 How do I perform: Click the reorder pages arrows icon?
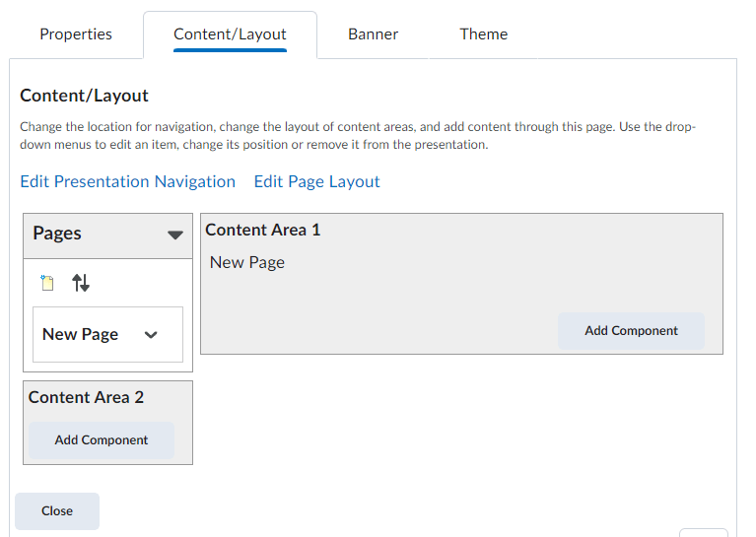pyautogui.click(x=81, y=284)
